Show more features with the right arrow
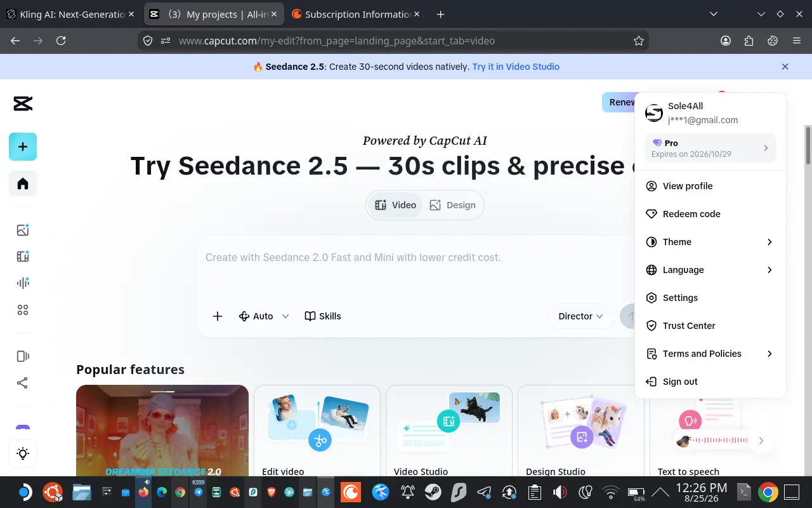The width and height of the screenshot is (812, 508). pos(761,441)
